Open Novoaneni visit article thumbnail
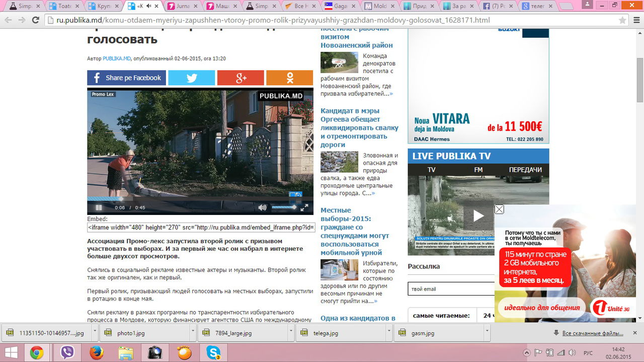 click(339, 62)
